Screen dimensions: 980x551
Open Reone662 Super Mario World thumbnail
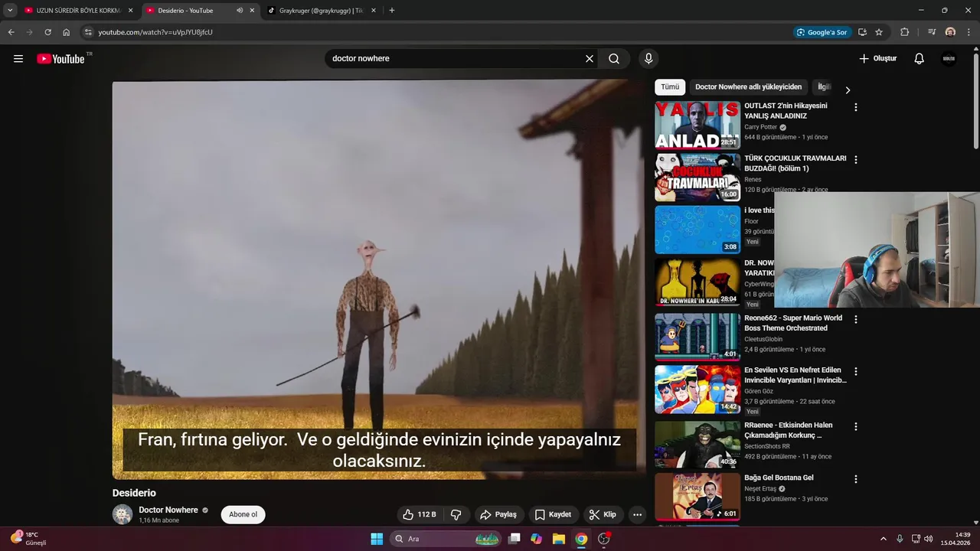697,337
